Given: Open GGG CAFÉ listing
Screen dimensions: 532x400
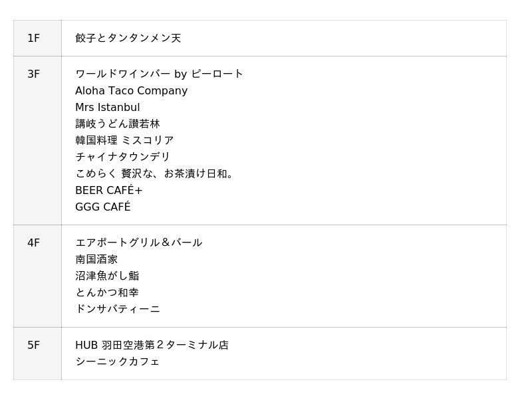Looking at the screenshot, I should coord(102,207).
